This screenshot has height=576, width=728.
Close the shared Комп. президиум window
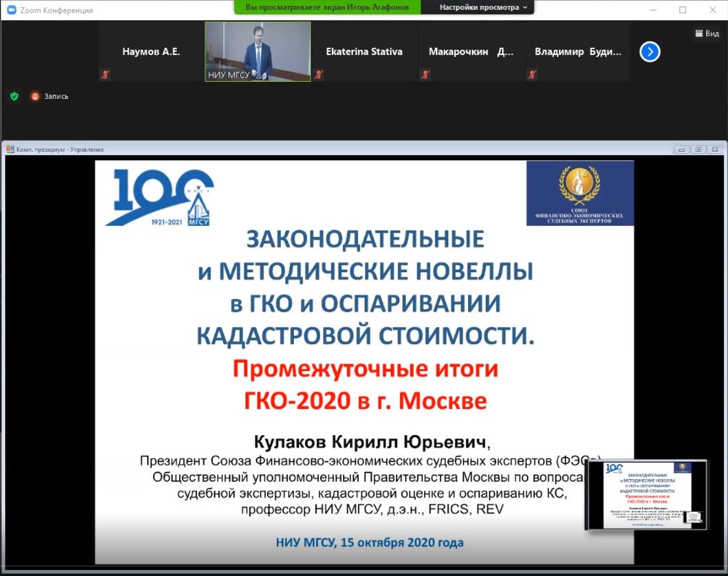[x=715, y=150]
